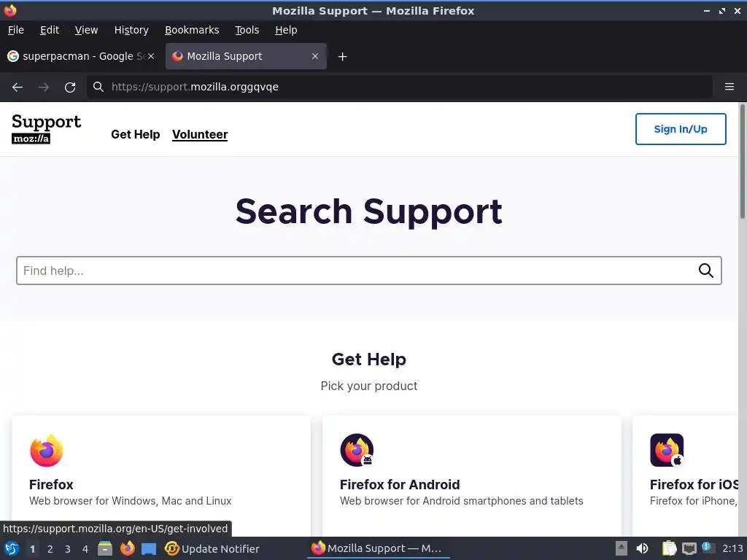747x560 pixels.
Task: Open the Update Notifier taskbar item
Action: [212, 548]
